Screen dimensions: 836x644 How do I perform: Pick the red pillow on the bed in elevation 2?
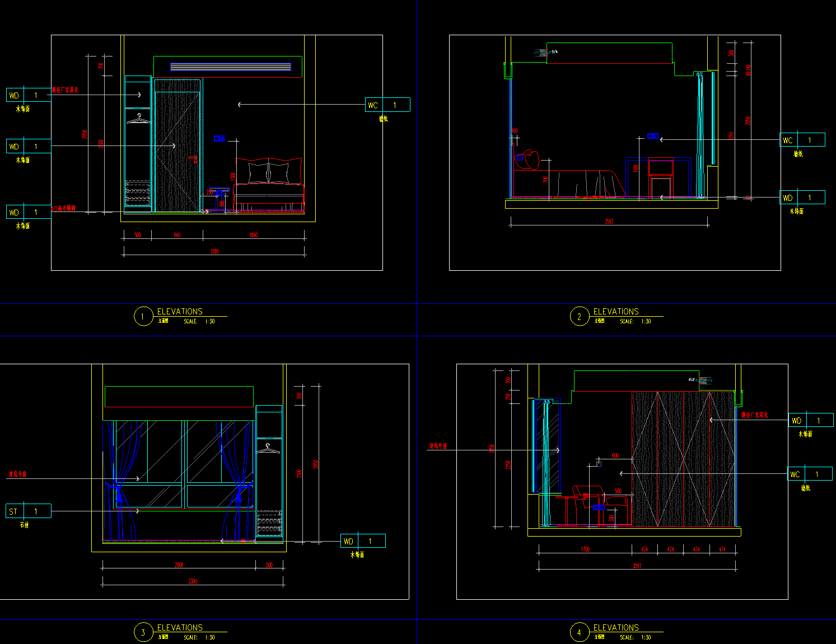[527, 160]
